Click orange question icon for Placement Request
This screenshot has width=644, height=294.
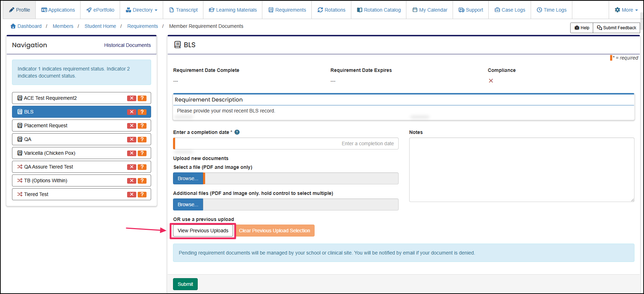142,126
